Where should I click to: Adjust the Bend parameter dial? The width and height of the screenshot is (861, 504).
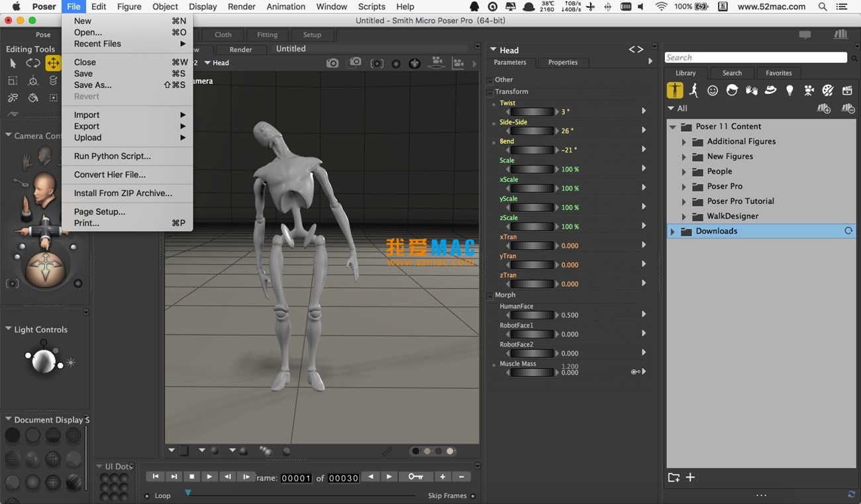(x=531, y=150)
